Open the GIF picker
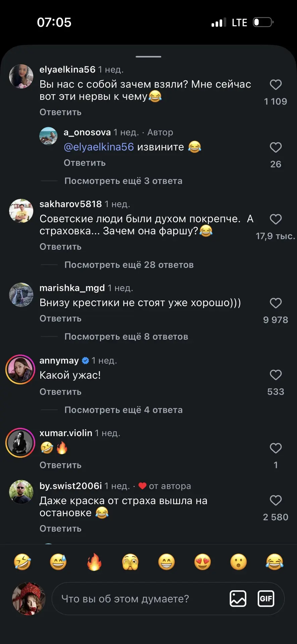This screenshot has height=644, width=297. [266, 599]
